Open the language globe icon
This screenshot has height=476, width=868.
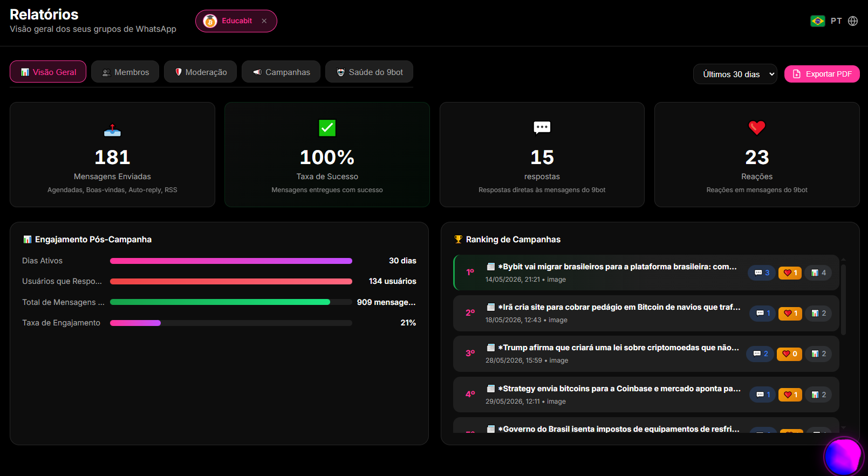tap(853, 21)
